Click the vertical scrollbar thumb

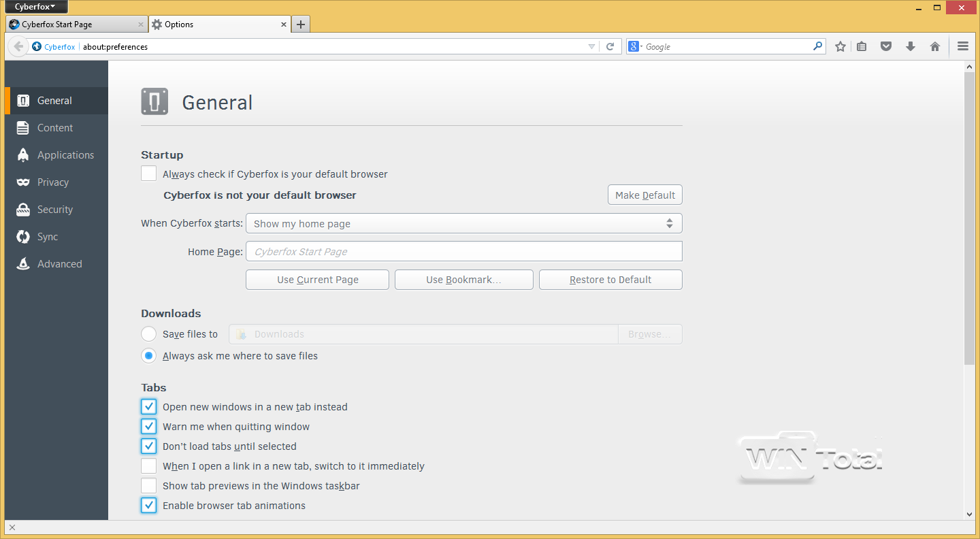tap(969, 218)
